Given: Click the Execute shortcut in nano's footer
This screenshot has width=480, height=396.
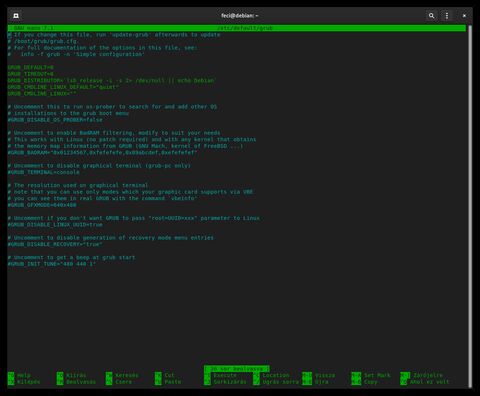Looking at the screenshot, I should pos(220,375).
